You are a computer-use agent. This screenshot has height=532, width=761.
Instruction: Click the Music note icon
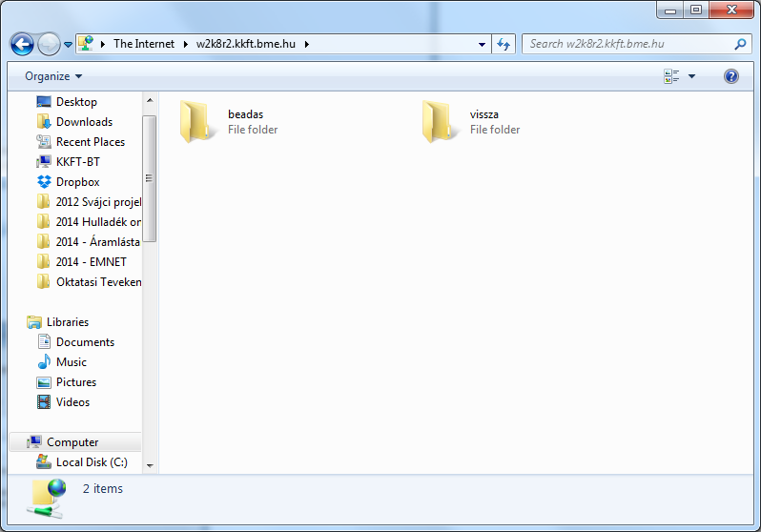pyautogui.click(x=44, y=361)
